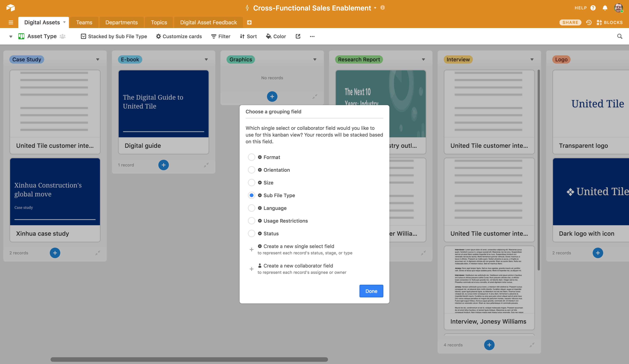This screenshot has height=364, width=629.
Task: Click the Done button
Action: pos(371,291)
